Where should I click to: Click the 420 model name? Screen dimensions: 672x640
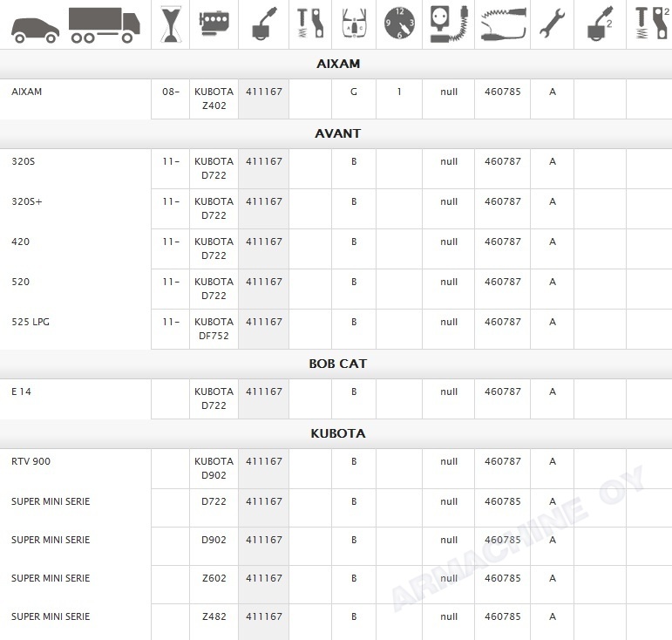point(20,242)
